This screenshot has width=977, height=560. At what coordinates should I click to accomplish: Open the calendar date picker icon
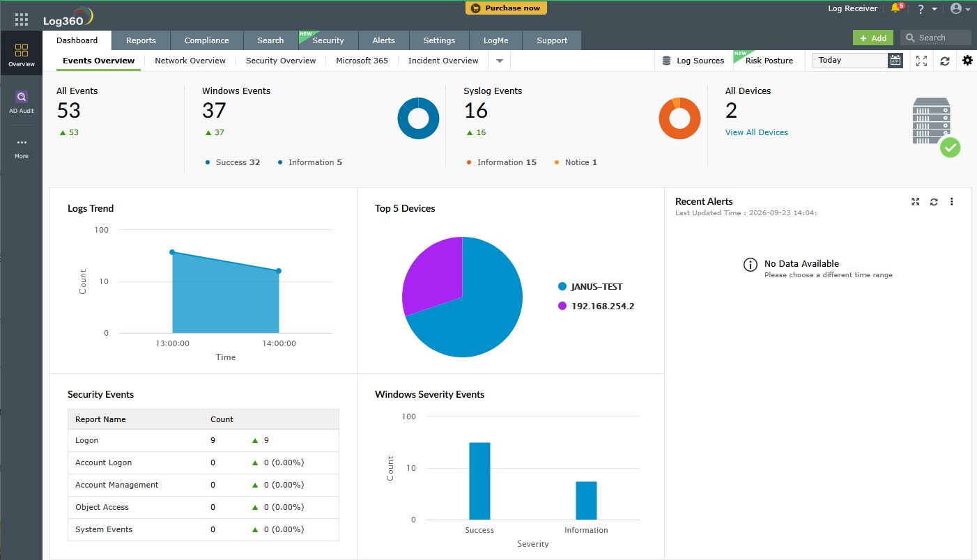point(895,61)
